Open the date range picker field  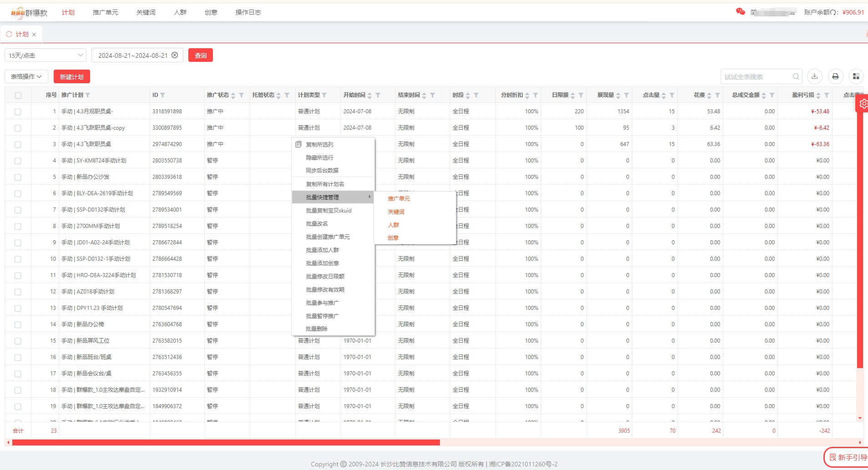[x=137, y=55]
